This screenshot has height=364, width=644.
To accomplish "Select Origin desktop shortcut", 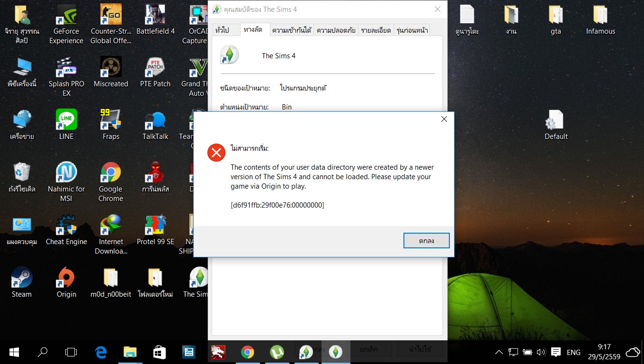I will (x=66, y=282).
